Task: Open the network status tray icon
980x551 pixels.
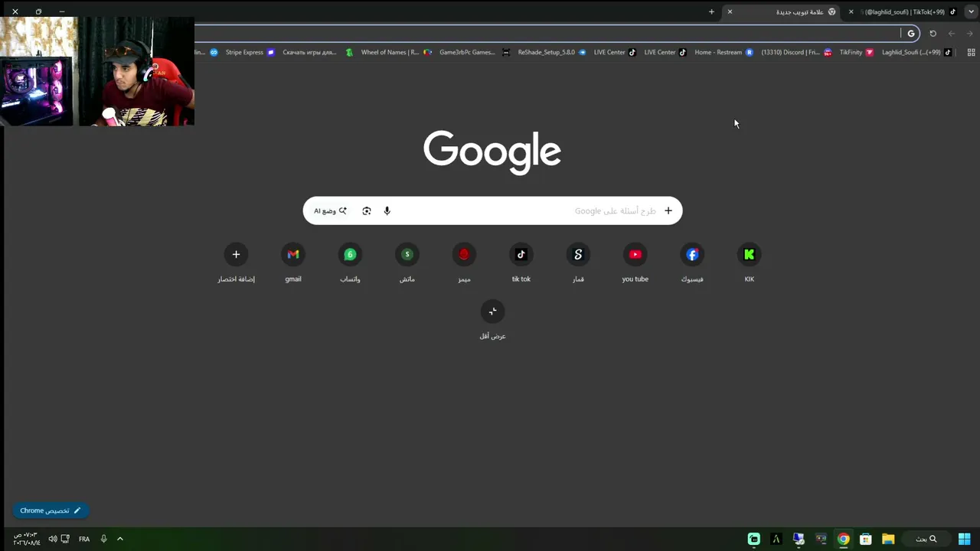Action: coord(65,539)
